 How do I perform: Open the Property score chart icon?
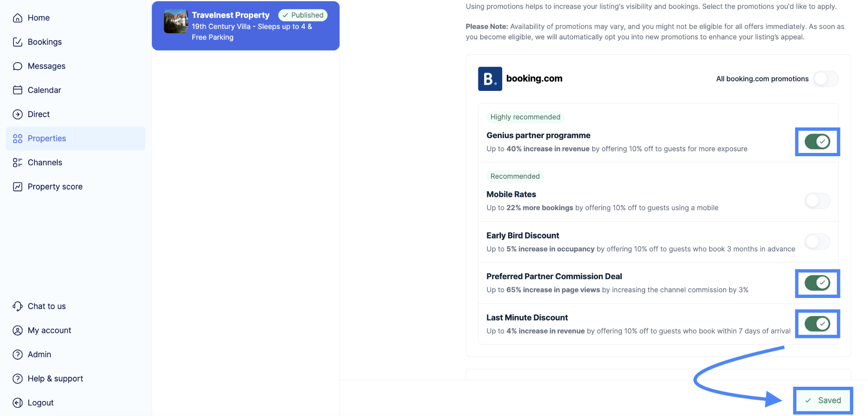coord(17,187)
